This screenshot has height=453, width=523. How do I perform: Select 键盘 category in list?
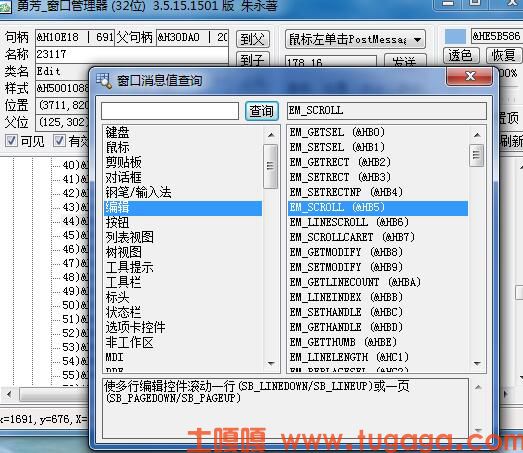[183, 132]
